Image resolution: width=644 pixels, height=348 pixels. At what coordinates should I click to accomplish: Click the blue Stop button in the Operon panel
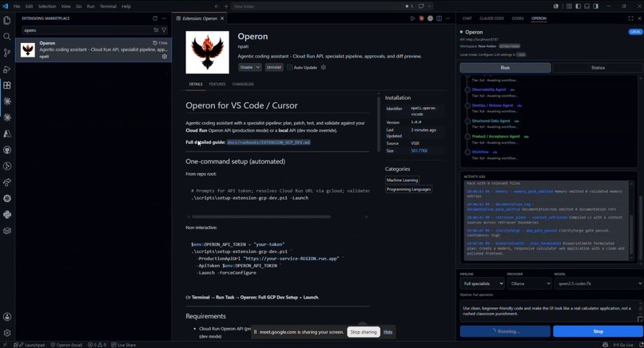pyautogui.click(x=598, y=331)
